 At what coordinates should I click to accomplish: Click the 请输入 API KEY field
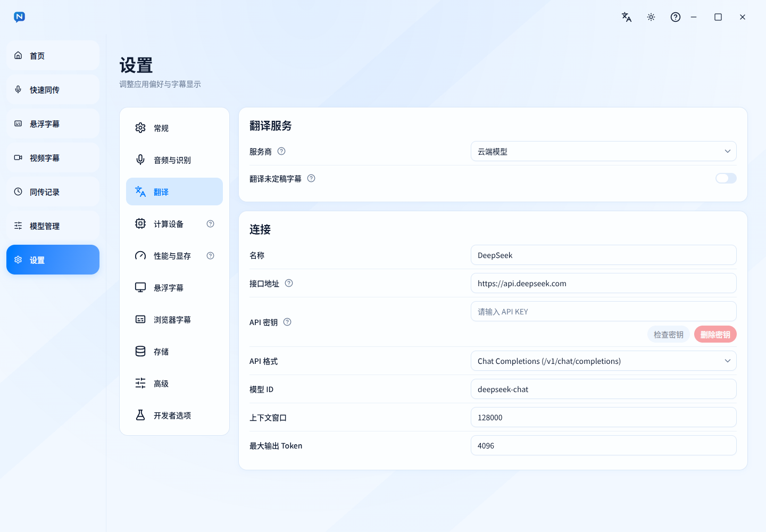604,311
